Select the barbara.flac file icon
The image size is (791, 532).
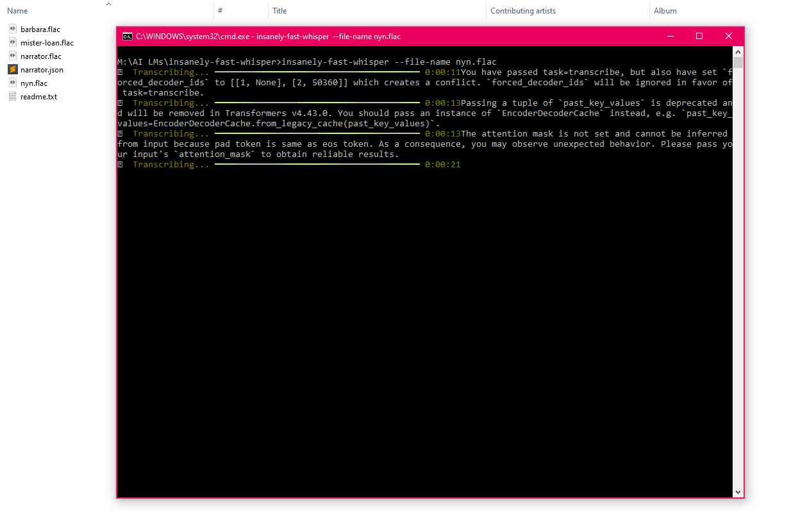(x=13, y=29)
